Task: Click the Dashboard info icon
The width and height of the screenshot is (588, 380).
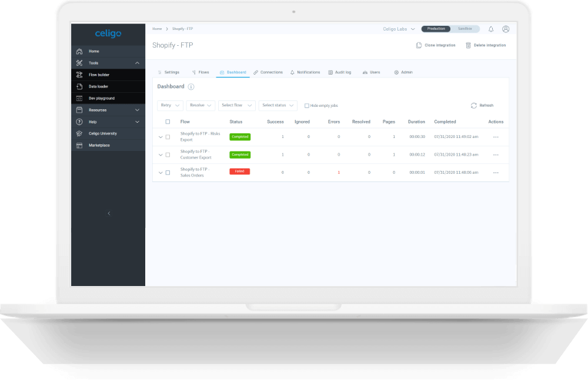Action: click(191, 87)
